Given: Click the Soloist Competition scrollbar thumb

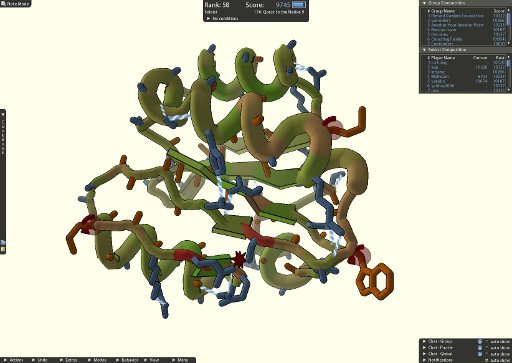Looking at the screenshot, I should click(508, 63).
